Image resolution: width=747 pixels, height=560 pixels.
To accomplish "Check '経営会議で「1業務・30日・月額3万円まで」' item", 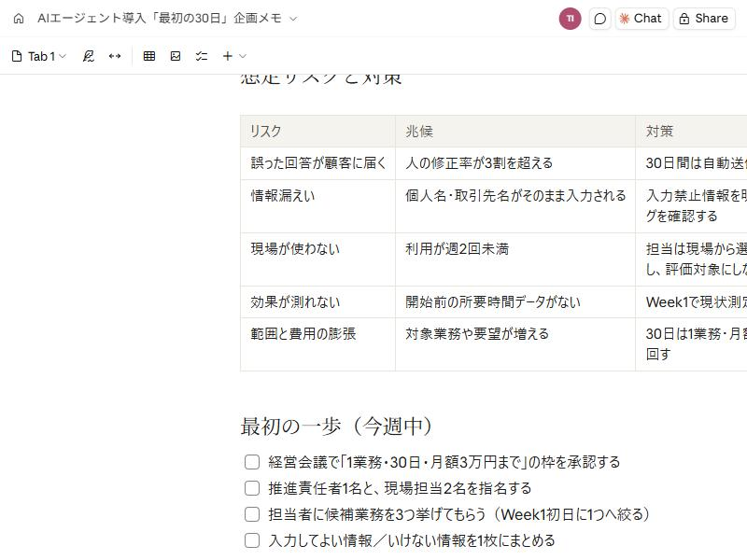I will pyautogui.click(x=252, y=462).
